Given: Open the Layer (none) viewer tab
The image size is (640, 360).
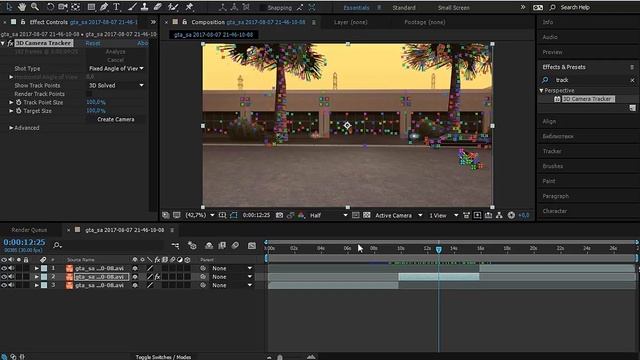Looking at the screenshot, I should click(351, 22).
